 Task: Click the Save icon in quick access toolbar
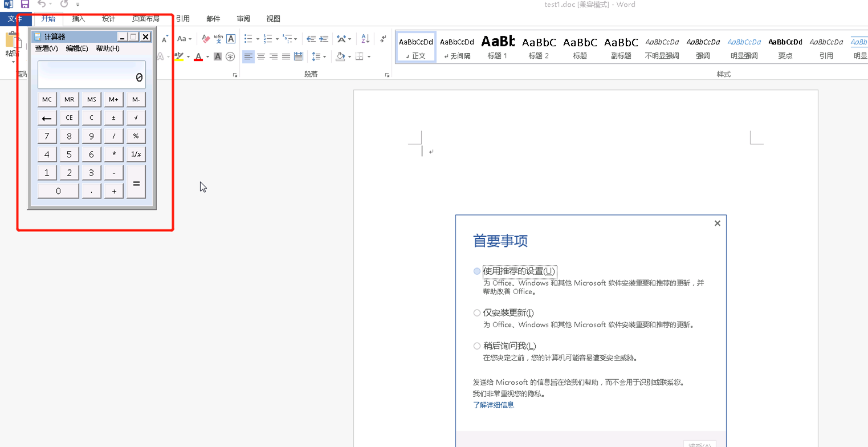(25, 5)
